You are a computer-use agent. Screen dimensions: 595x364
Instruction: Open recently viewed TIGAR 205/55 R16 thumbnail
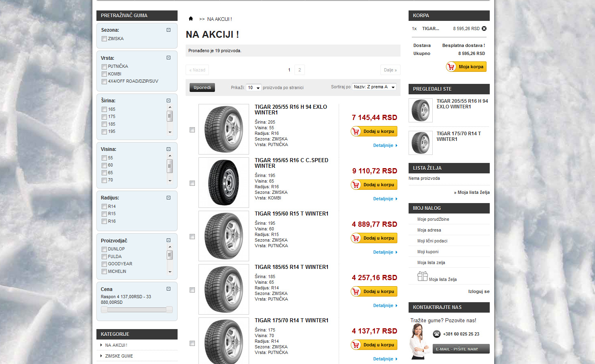421,110
